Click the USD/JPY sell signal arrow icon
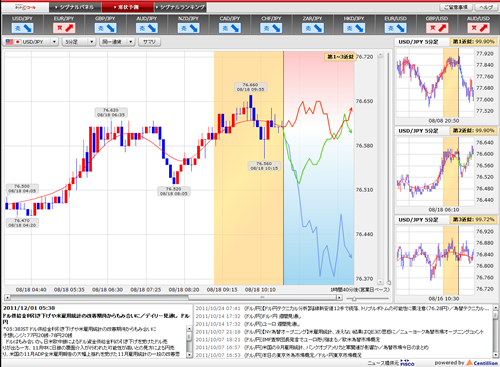Screen dimensions: 500x367 22,28
